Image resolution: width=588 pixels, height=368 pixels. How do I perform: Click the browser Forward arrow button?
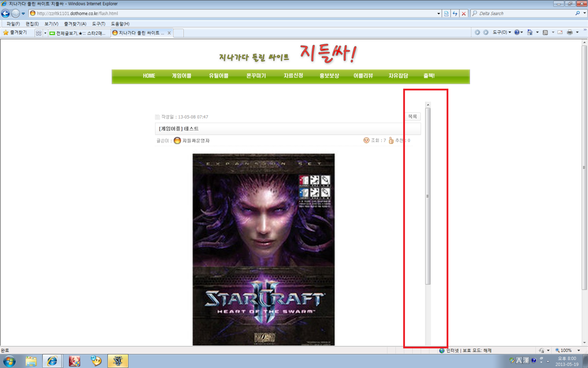tap(15, 14)
